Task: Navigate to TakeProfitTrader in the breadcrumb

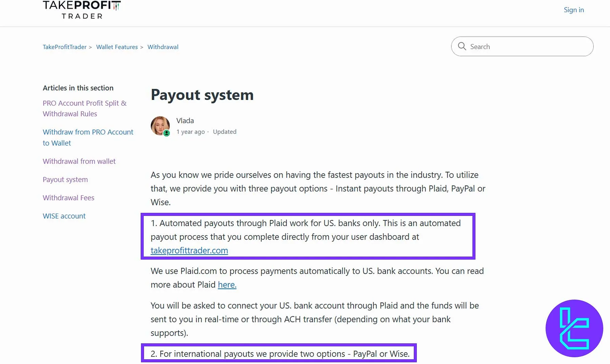Action: coord(64,47)
